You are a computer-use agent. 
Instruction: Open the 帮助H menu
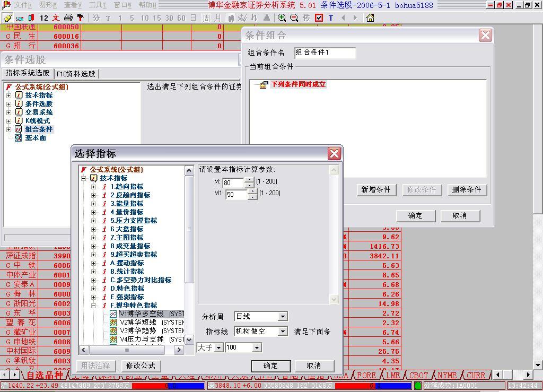coord(147,5)
